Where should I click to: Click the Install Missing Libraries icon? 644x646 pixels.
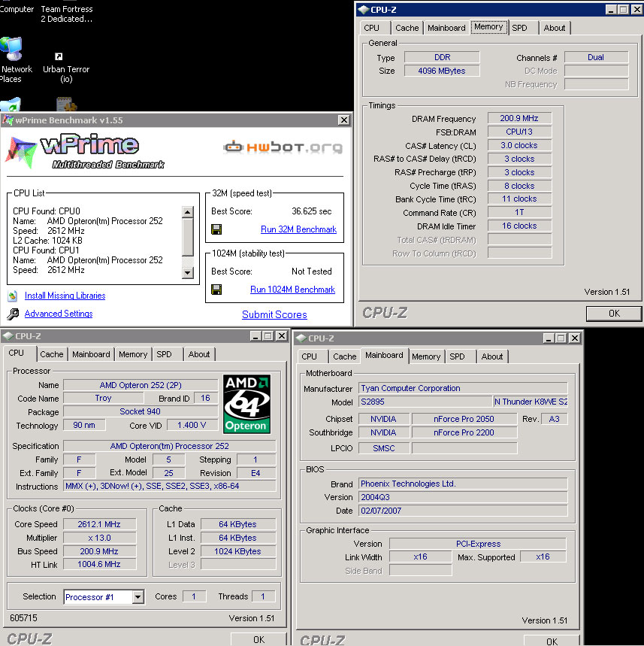pyautogui.click(x=12, y=296)
